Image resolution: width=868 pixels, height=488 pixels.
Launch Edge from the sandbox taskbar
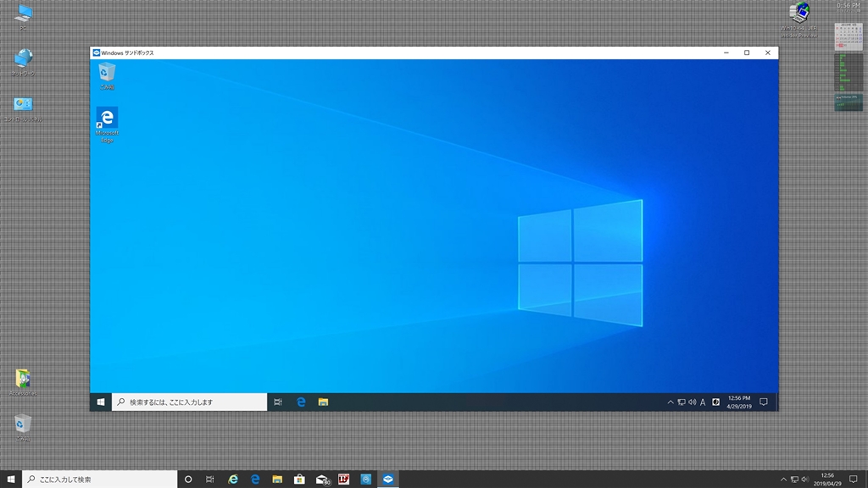pyautogui.click(x=301, y=402)
